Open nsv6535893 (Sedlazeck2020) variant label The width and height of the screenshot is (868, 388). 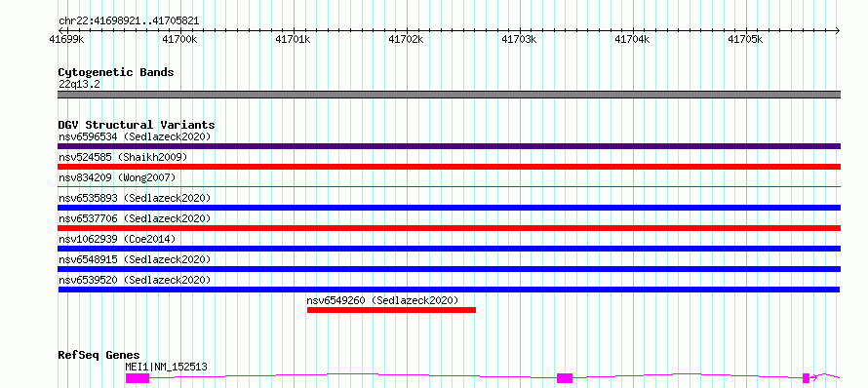tap(135, 198)
